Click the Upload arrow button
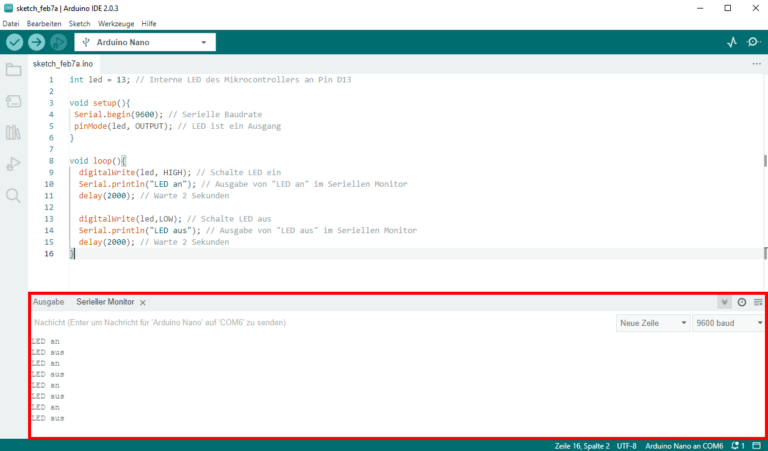768x451 pixels. pyautogui.click(x=36, y=42)
